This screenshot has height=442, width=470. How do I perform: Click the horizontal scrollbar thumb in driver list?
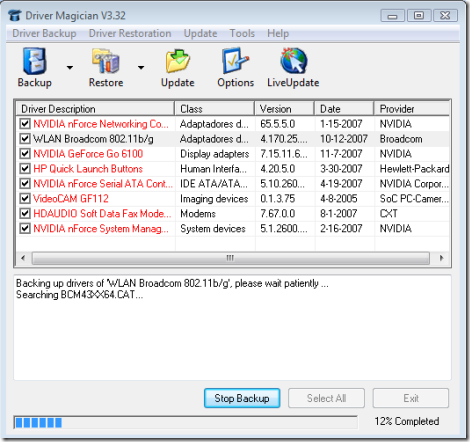pos(230,258)
